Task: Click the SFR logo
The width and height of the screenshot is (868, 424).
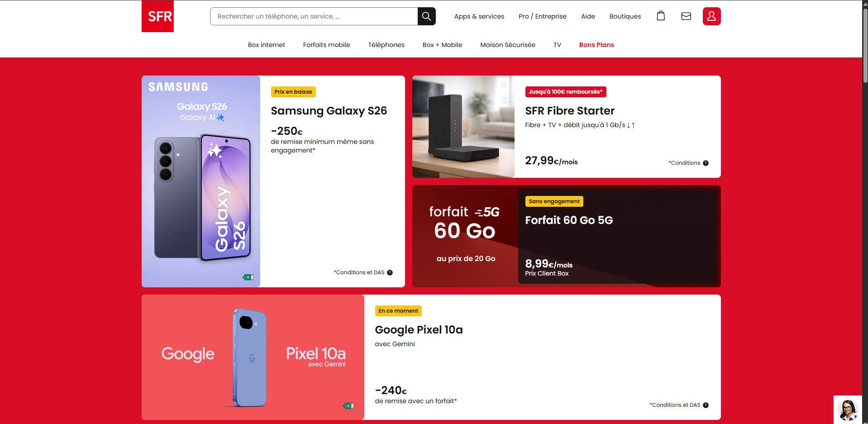Action: coord(157,16)
